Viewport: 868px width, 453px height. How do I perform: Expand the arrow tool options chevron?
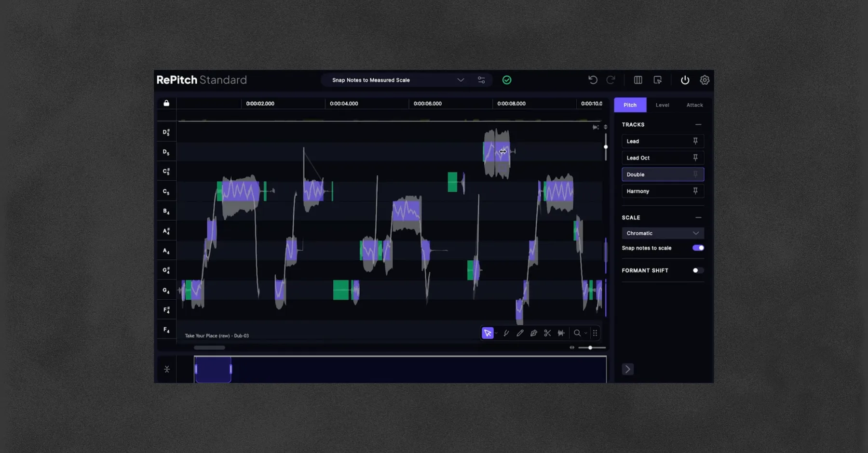coord(496,333)
